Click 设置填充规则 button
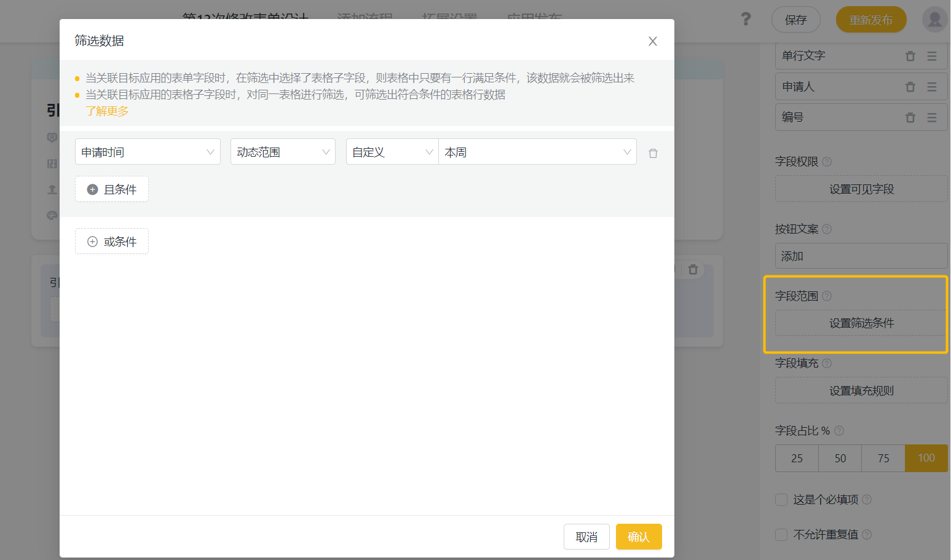Screen dimensions: 951x560 tap(861, 390)
